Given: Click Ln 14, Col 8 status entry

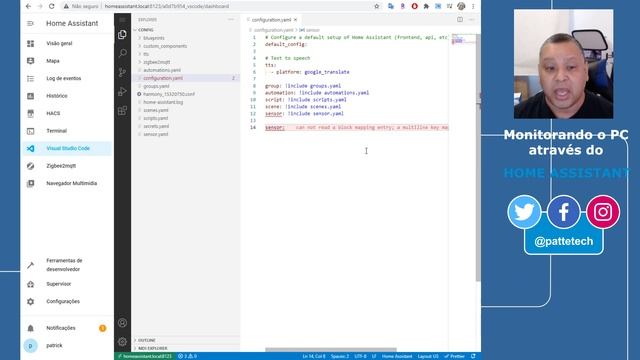Looking at the screenshot, I should 314,356.
